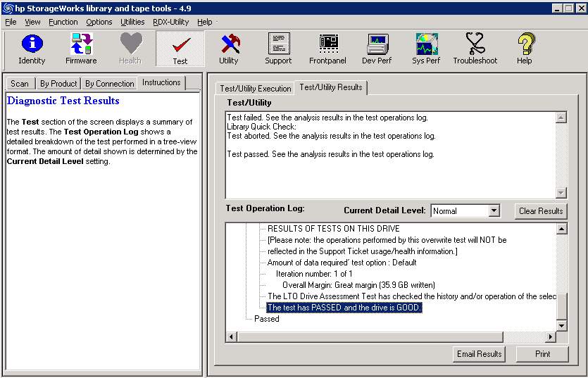Screen dimensions: 588x378
Task: Open the Function menu
Action: [x=63, y=22]
